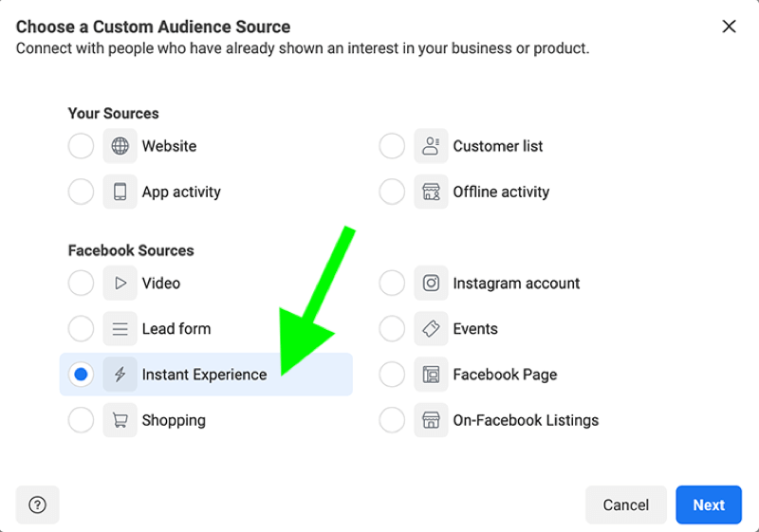Click the Website globe icon
This screenshot has height=532, width=759.
[120, 146]
